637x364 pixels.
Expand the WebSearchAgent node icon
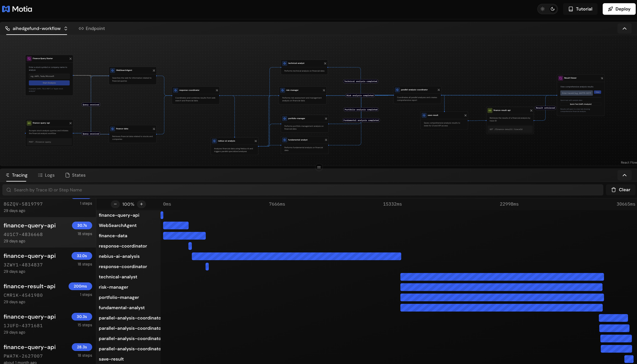tap(154, 71)
